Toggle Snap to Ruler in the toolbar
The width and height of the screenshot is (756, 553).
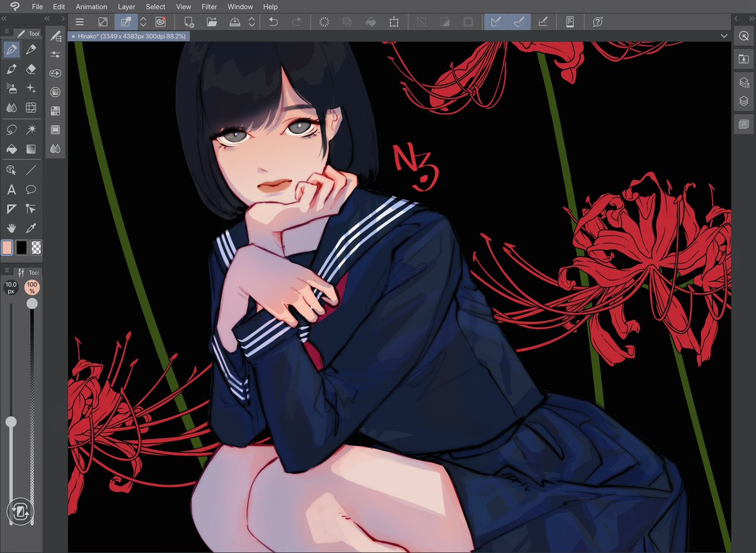coord(495,21)
